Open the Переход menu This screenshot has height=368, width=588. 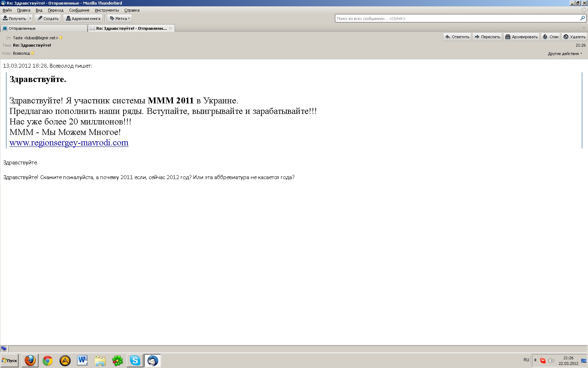56,10
